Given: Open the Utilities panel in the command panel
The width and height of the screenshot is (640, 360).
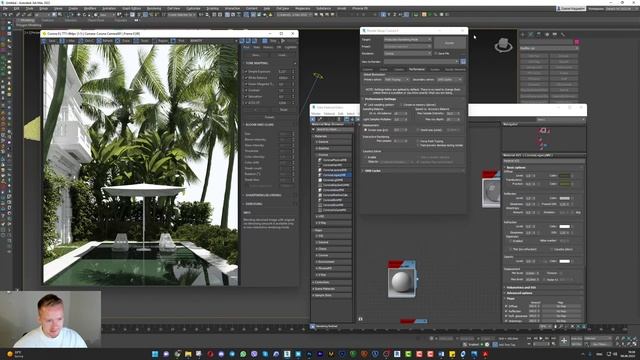Looking at the screenshot, I should click(x=562, y=34).
